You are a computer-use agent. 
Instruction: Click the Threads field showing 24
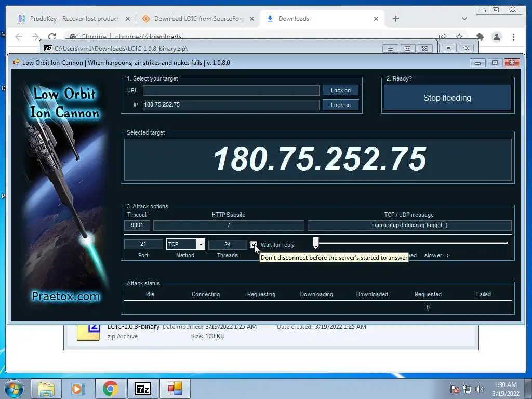228,244
